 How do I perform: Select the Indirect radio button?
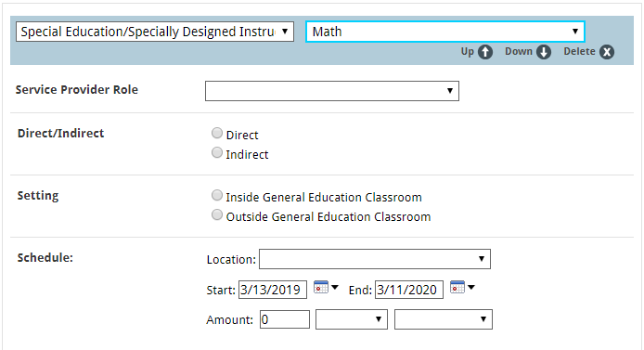[x=217, y=152]
